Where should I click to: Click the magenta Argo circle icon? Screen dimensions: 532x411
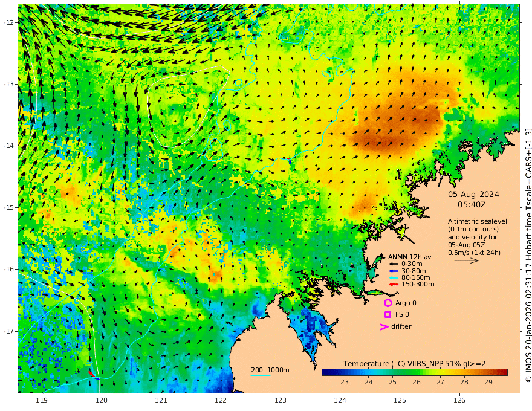tap(388, 303)
